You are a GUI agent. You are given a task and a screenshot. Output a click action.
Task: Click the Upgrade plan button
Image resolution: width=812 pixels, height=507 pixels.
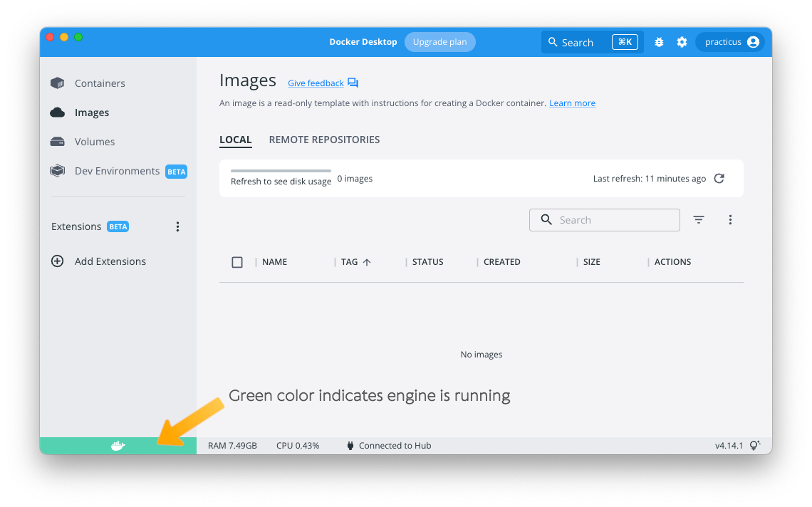point(439,42)
